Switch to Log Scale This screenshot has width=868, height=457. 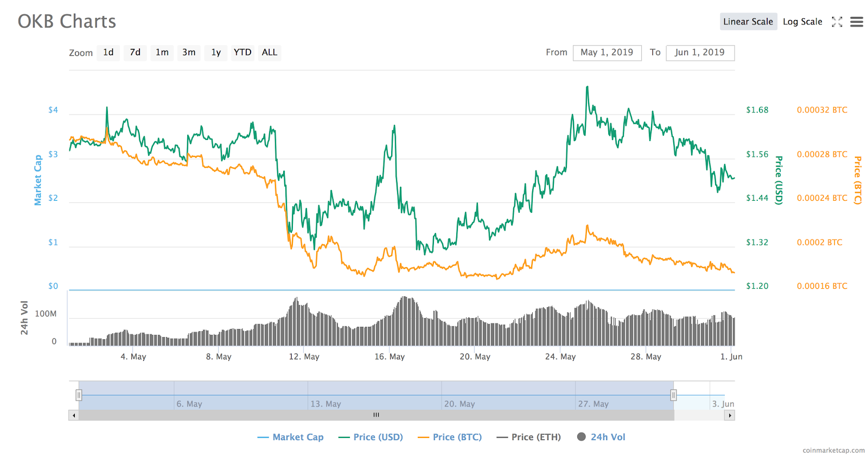coord(802,22)
